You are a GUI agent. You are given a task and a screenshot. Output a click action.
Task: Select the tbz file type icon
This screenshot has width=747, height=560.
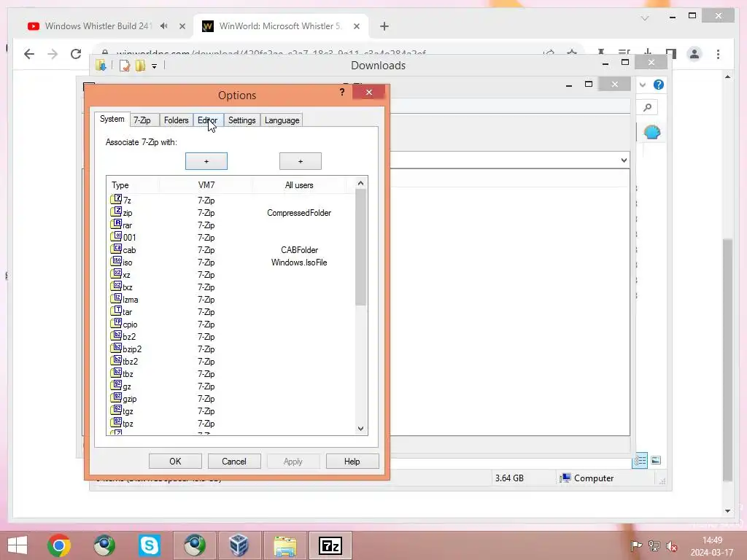116,373
